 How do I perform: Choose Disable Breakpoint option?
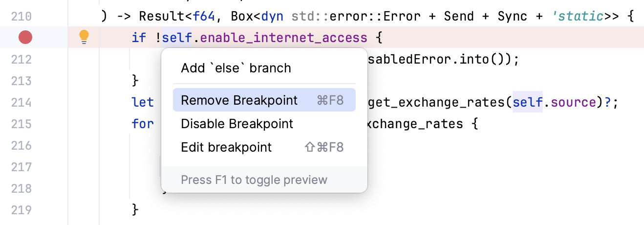point(237,124)
